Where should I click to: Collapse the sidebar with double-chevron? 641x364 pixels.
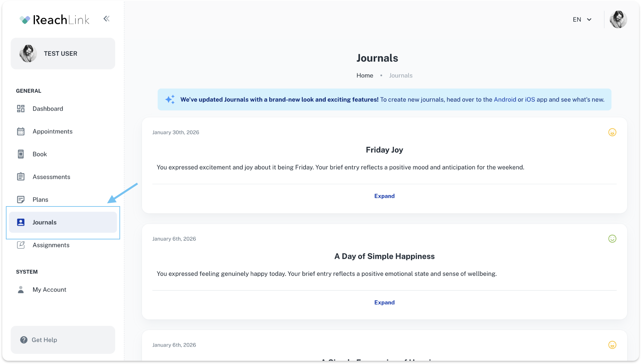(x=106, y=19)
